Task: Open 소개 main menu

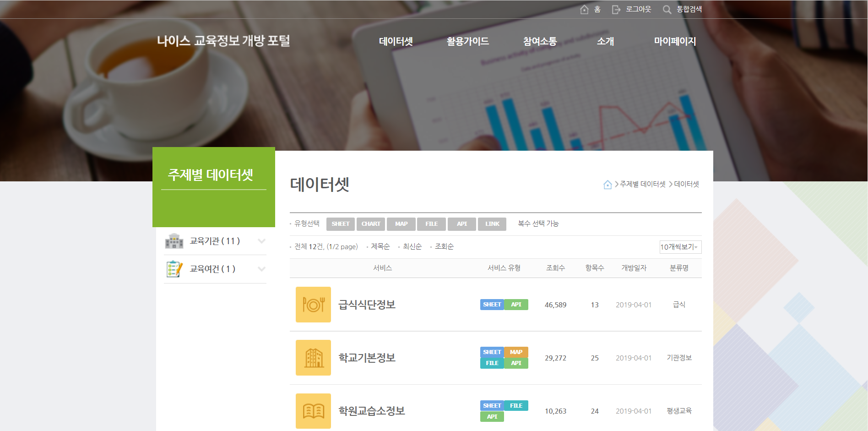Action: 605,41
